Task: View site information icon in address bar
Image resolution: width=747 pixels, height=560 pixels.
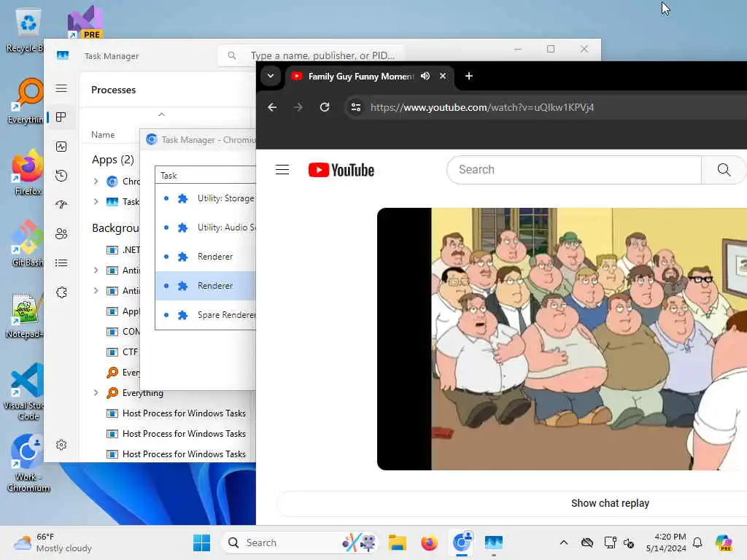Action: [356, 107]
